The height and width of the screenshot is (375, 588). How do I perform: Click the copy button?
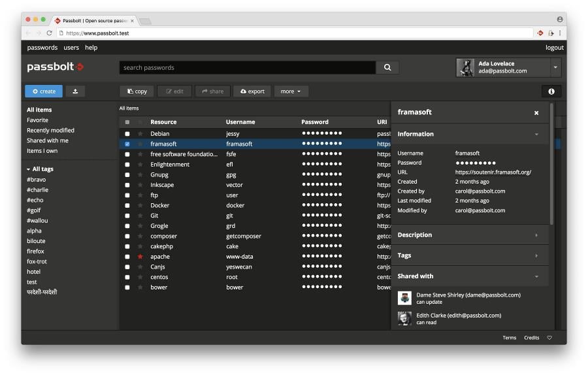point(137,91)
